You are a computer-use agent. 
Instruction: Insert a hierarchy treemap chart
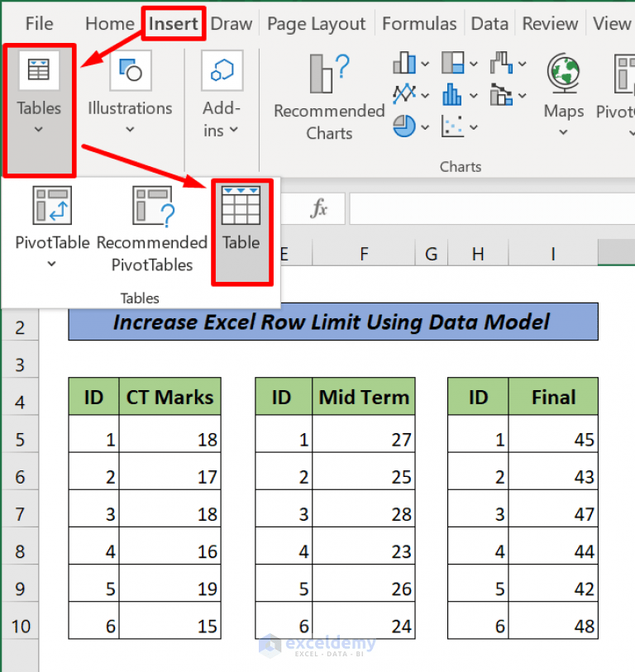tap(453, 63)
